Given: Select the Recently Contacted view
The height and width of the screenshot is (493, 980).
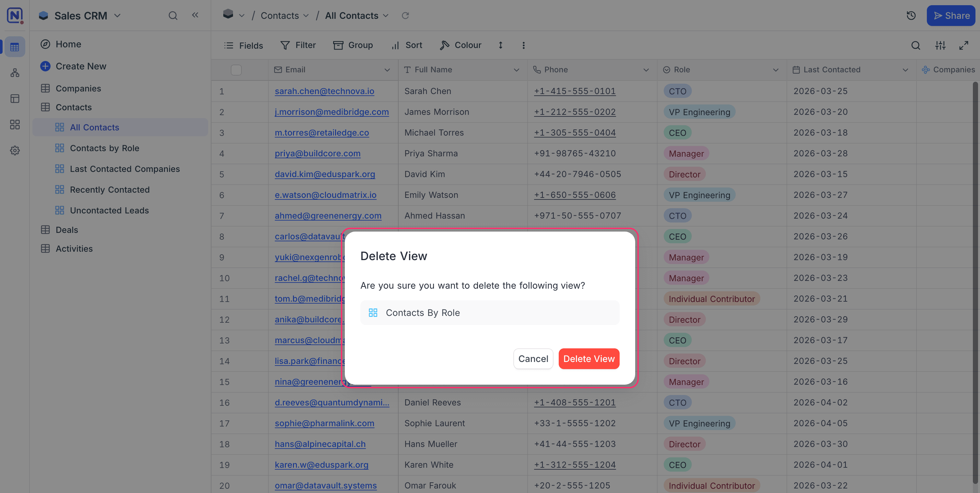Looking at the screenshot, I should (x=120, y=190).
